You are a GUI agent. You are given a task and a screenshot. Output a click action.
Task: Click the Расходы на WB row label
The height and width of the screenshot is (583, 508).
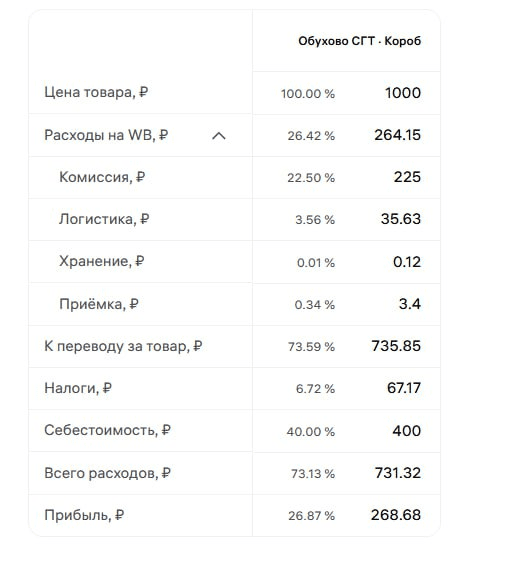[x=106, y=135]
